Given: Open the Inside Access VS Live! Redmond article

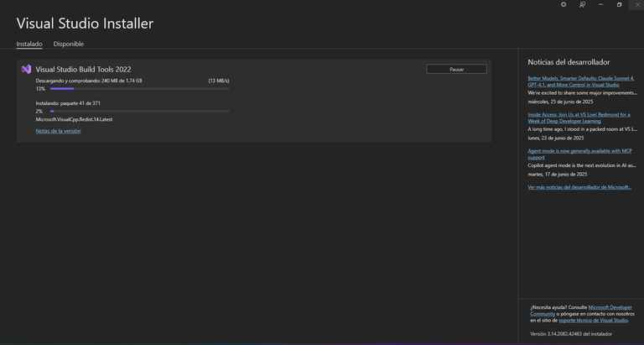Looking at the screenshot, I should (x=579, y=118).
